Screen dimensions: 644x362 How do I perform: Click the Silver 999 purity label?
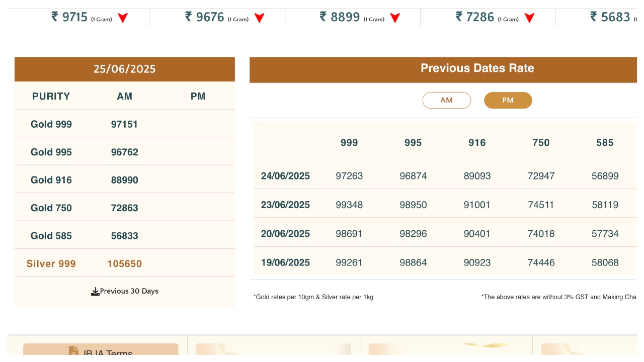(x=51, y=264)
